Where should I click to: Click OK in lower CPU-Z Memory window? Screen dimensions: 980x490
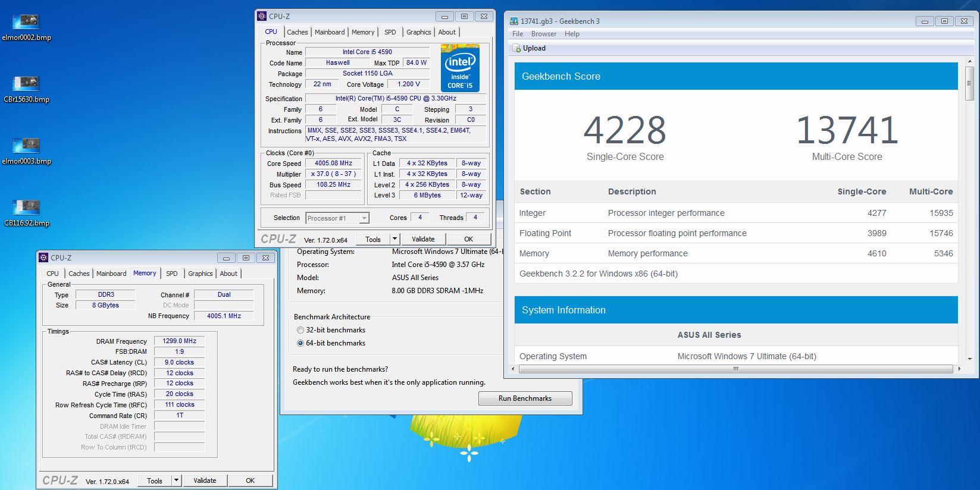pos(251,480)
